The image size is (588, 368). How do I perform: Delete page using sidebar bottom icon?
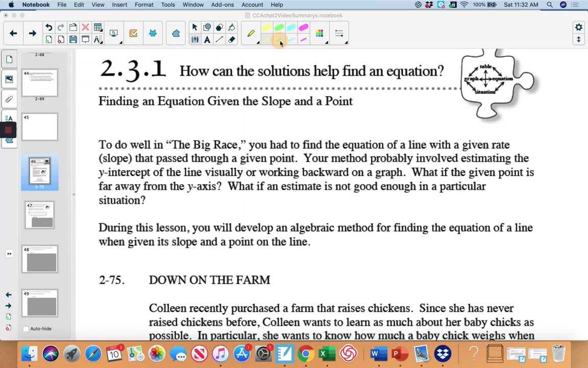point(8,328)
